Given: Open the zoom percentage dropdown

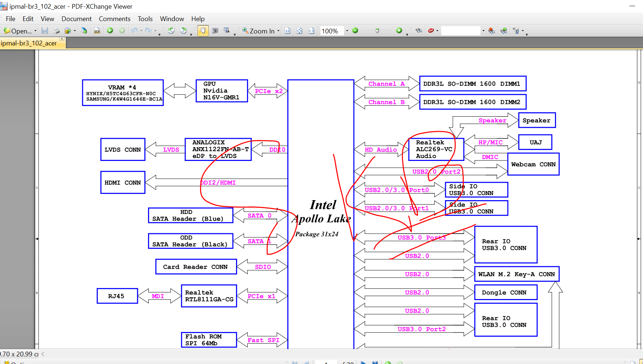Looking at the screenshot, I should pyautogui.click(x=347, y=31).
